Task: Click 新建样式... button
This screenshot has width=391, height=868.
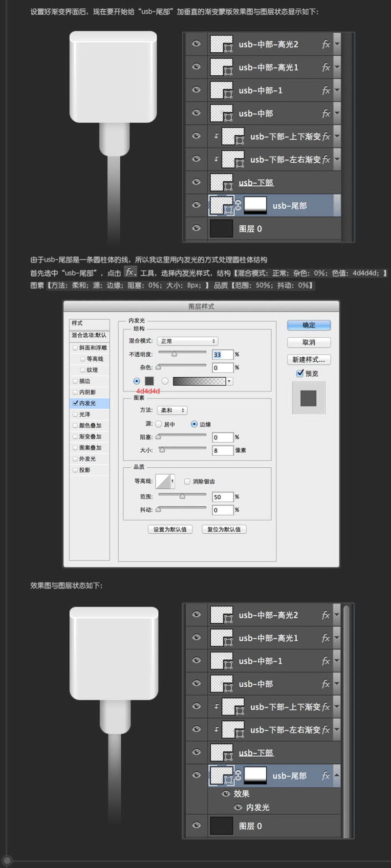Action: click(309, 359)
